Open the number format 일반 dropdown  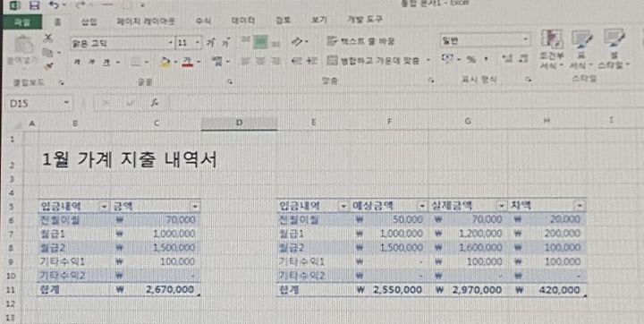(x=525, y=40)
